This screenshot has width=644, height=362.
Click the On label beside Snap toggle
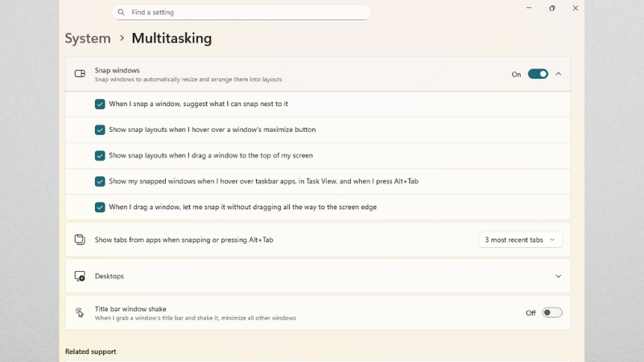pos(516,74)
